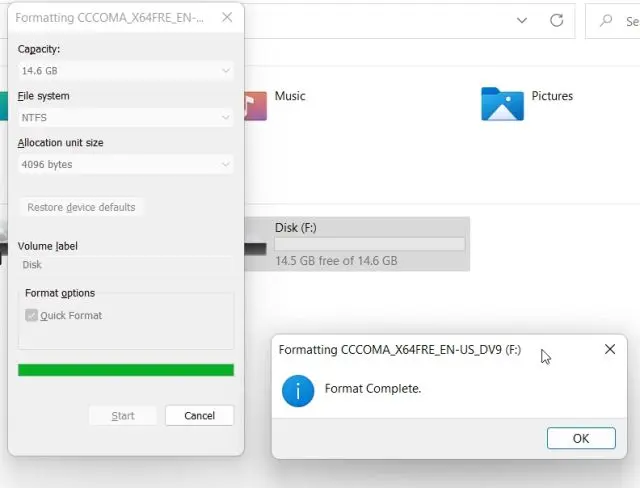
Task: Click the Cancel button
Action: coord(199,415)
